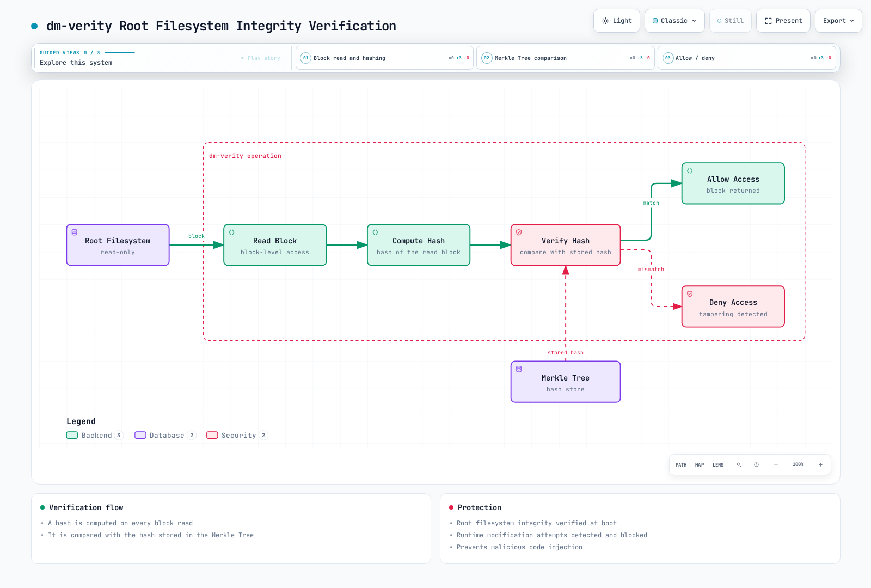Image resolution: width=871 pixels, height=588 pixels.
Task: Toggle MAP mode in canvas controls
Action: pyautogui.click(x=700, y=465)
